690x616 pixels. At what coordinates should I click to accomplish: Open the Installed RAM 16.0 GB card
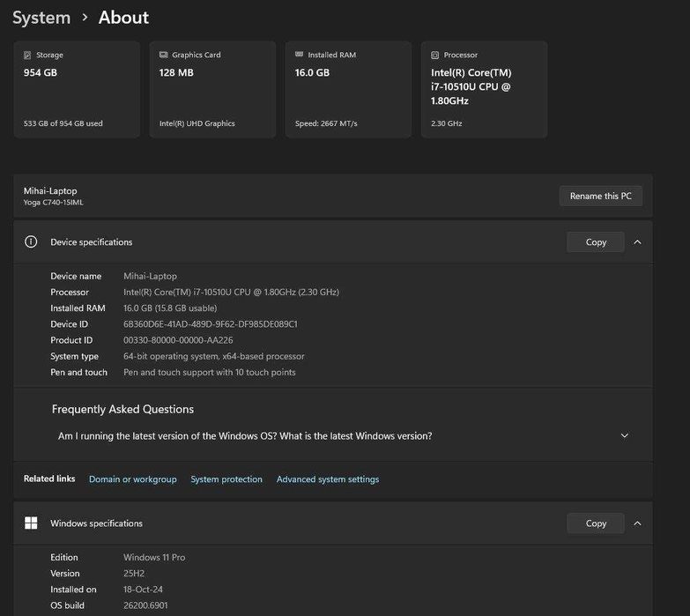coord(348,89)
